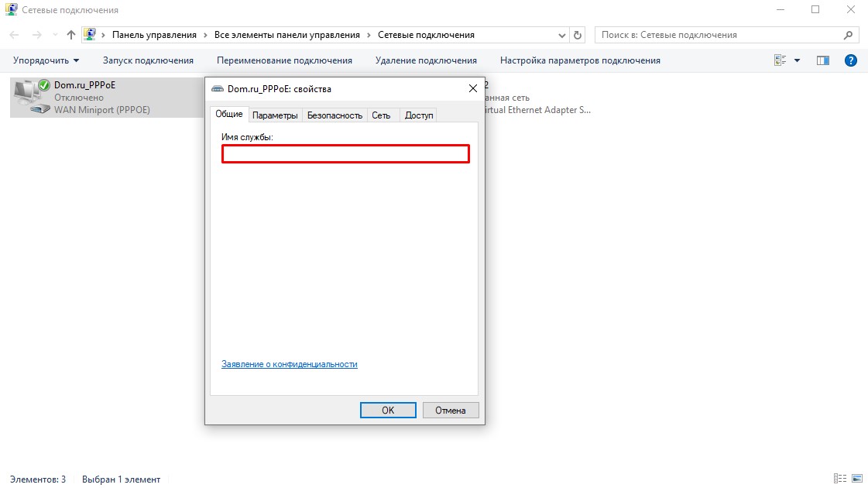This screenshot has height=488, width=868.
Task: Open the recent locations chevron
Action: pos(54,35)
